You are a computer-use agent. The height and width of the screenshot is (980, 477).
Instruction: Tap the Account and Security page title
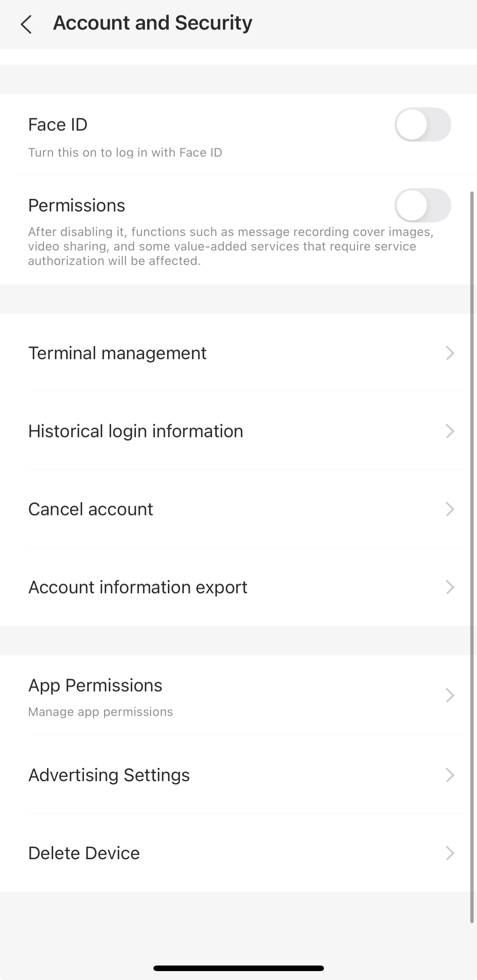[152, 23]
